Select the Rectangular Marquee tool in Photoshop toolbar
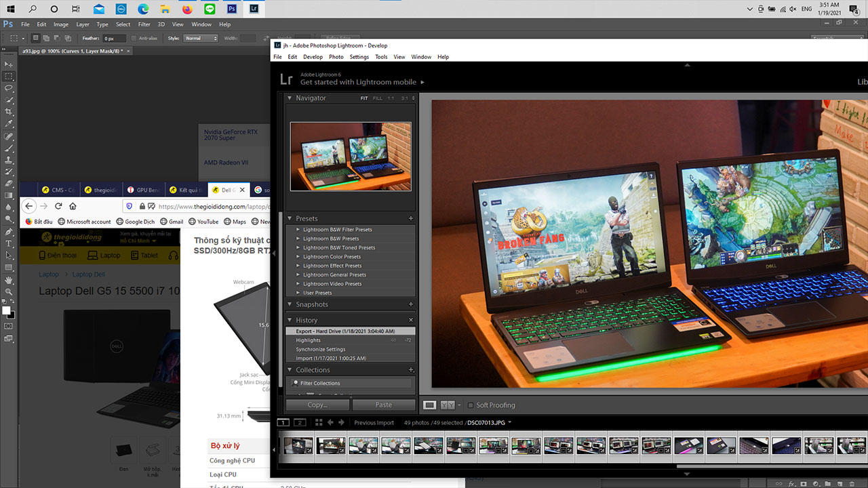Image resolution: width=868 pixels, height=488 pixels. pyautogui.click(x=9, y=76)
